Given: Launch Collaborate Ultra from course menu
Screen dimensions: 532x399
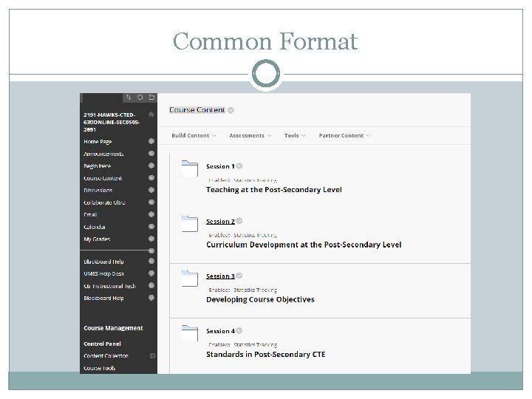Looking at the screenshot, I should coord(104,202).
